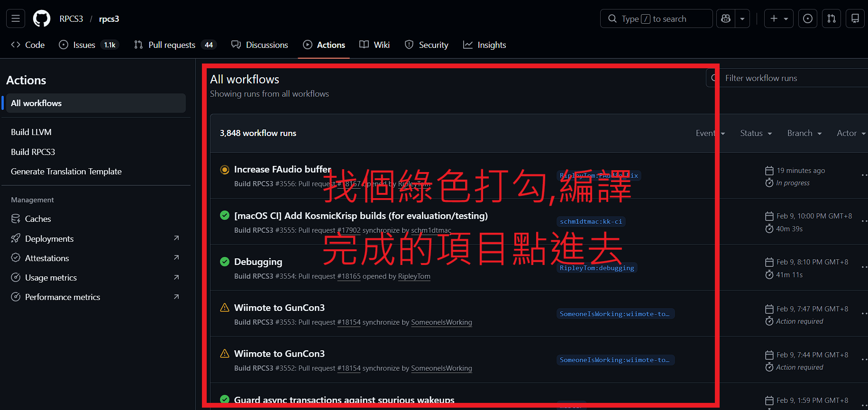Image resolution: width=868 pixels, height=410 pixels.
Task: Click the schm1dtmac:kk-ci branch label
Action: tap(591, 221)
